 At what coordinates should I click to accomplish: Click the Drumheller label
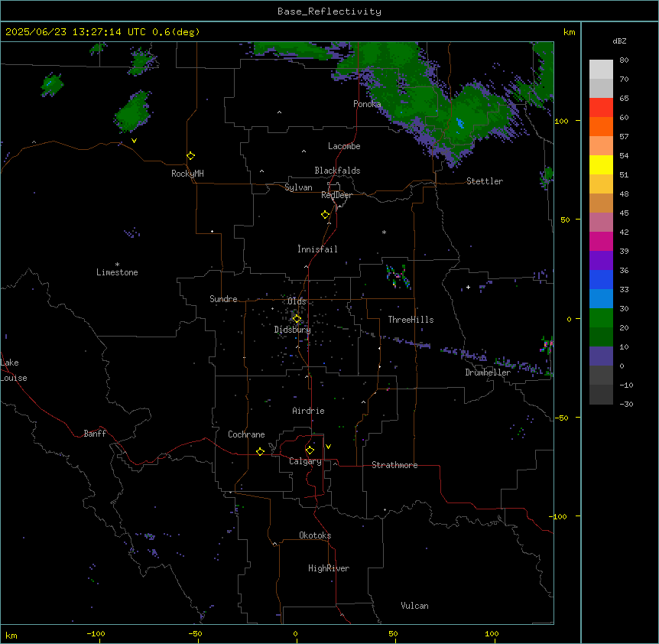(x=488, y=372)
